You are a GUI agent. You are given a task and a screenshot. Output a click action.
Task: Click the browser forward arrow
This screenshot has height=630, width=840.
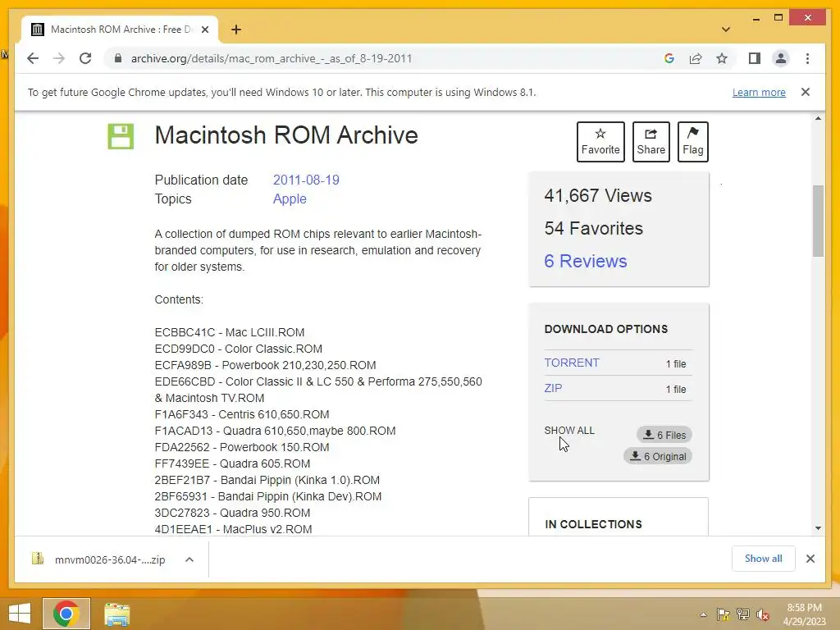pyautogui.click(x=59, y=58)
